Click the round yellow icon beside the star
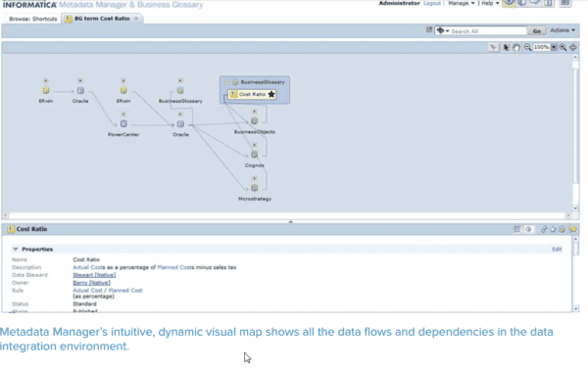 (562, 229)
